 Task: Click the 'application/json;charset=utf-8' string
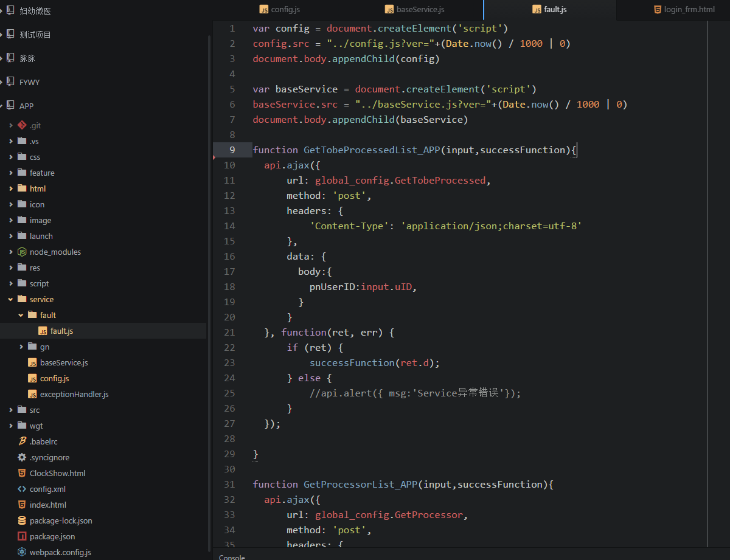click(492, 226)
